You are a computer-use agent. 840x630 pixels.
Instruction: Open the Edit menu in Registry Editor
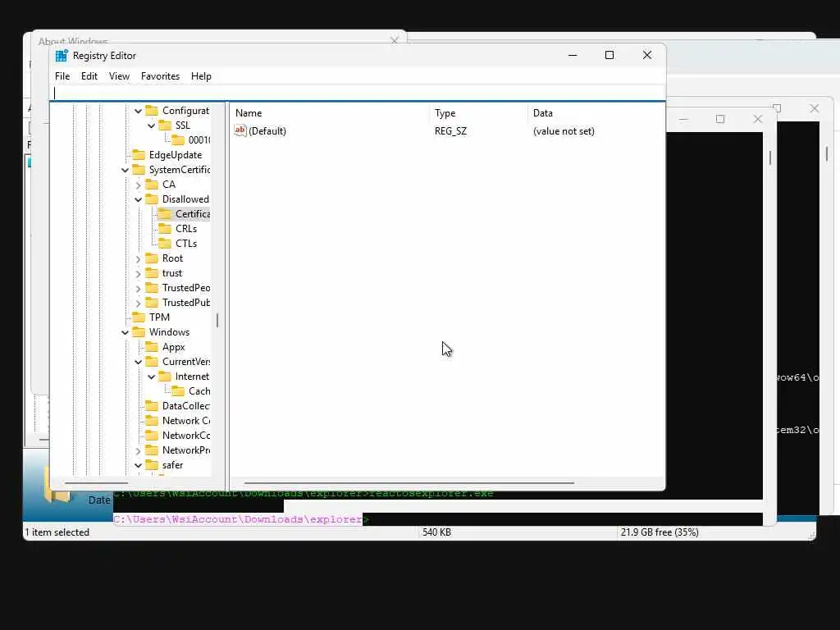(x=89, y=76)
